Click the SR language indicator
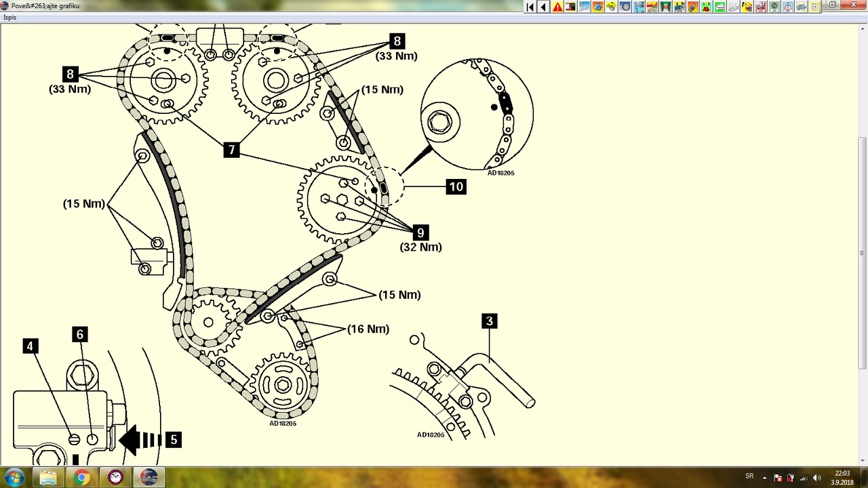 tap(749, 477)
